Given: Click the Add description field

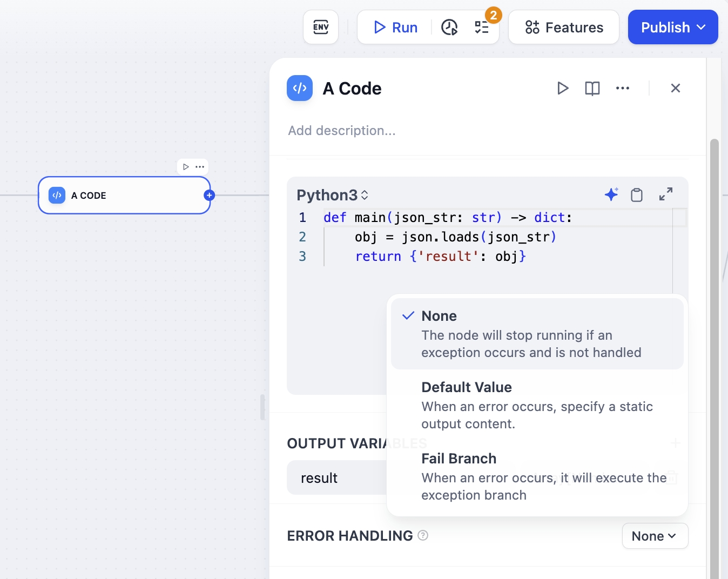Looking at the screenshot, I should pyautogui.click(x=342, y=131).
